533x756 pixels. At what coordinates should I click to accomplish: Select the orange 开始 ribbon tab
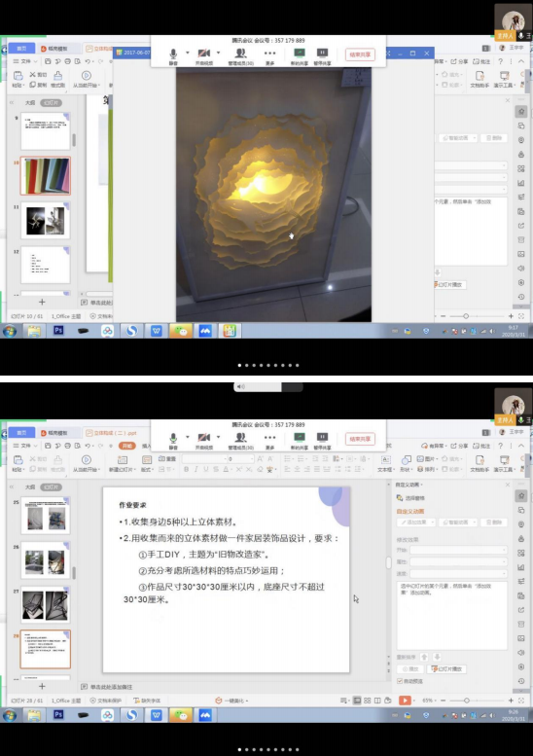pyautogui.click(x=127, y=446)
